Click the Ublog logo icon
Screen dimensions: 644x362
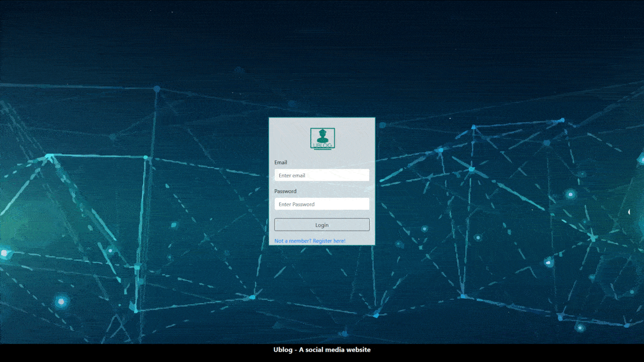[x=322, y=139]
